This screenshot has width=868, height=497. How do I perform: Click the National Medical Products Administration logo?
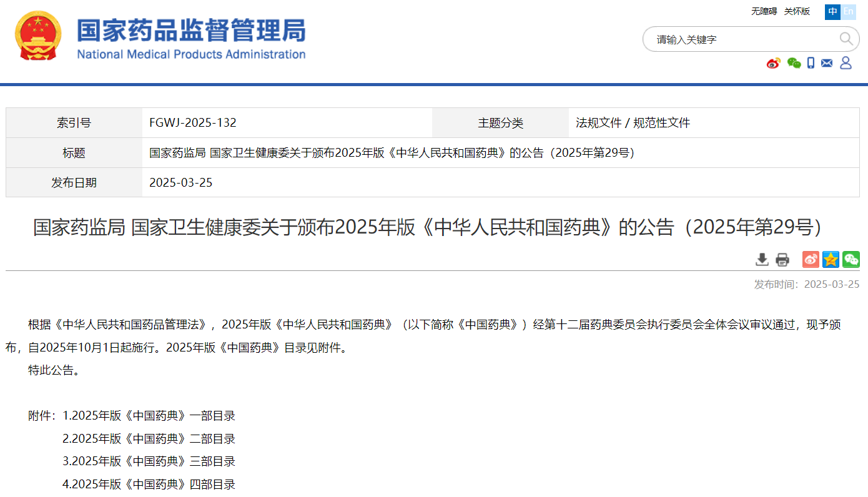click(x=160, y=37)
